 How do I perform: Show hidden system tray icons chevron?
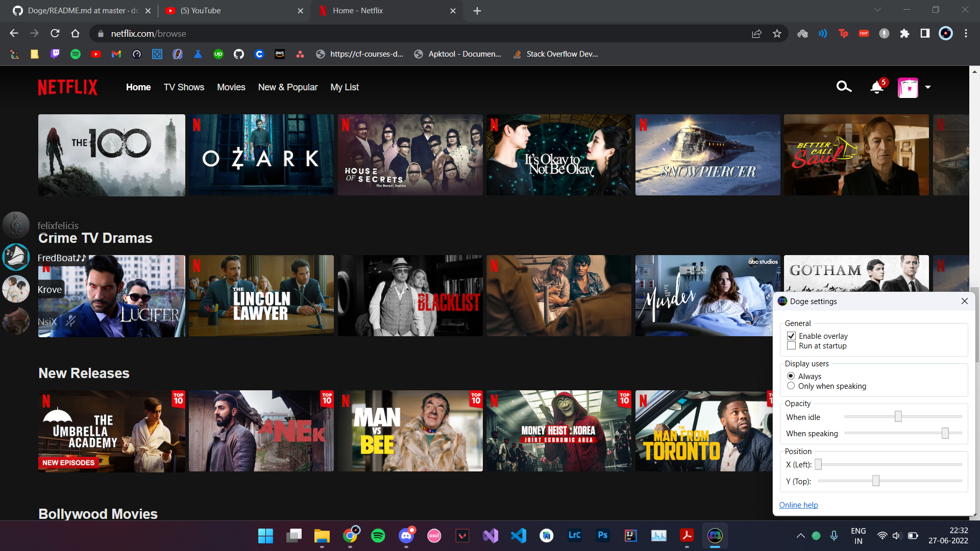click(800, 536)
